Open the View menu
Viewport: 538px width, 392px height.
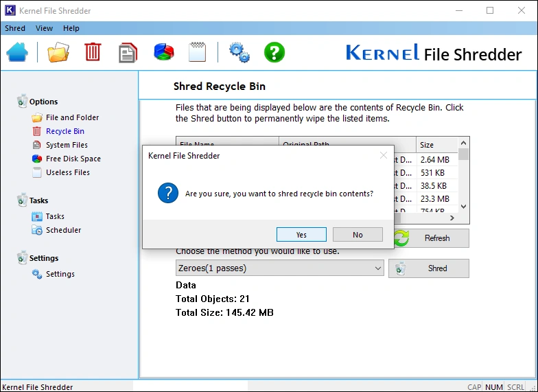pyautogui.click(x=44, y=28)
